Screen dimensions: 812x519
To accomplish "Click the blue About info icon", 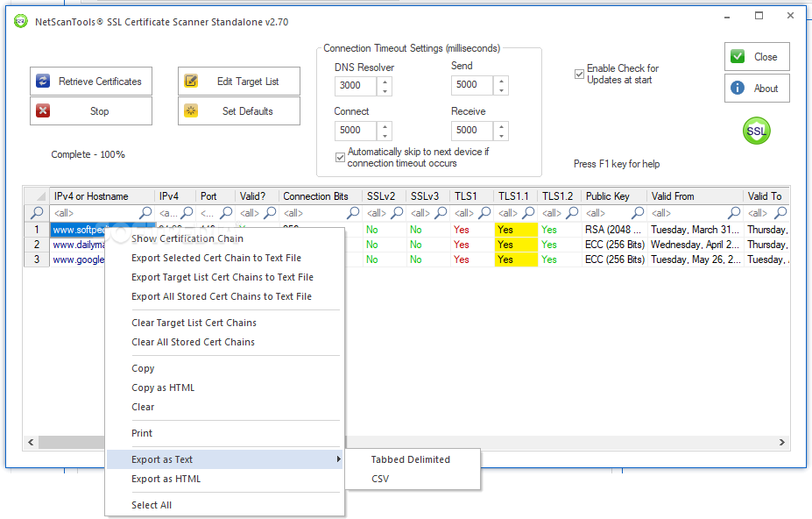I will pos(738,89).
